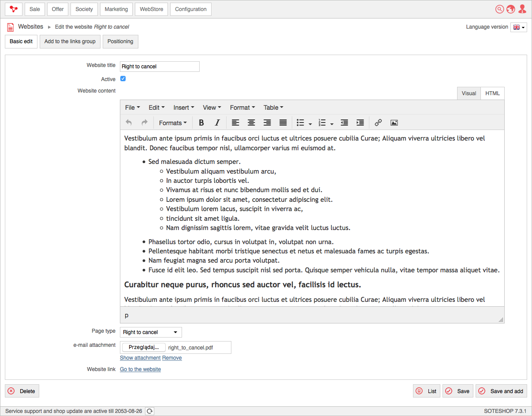Align text left
The height and width of the screenshot is (416, 532).
click(236, 123)
